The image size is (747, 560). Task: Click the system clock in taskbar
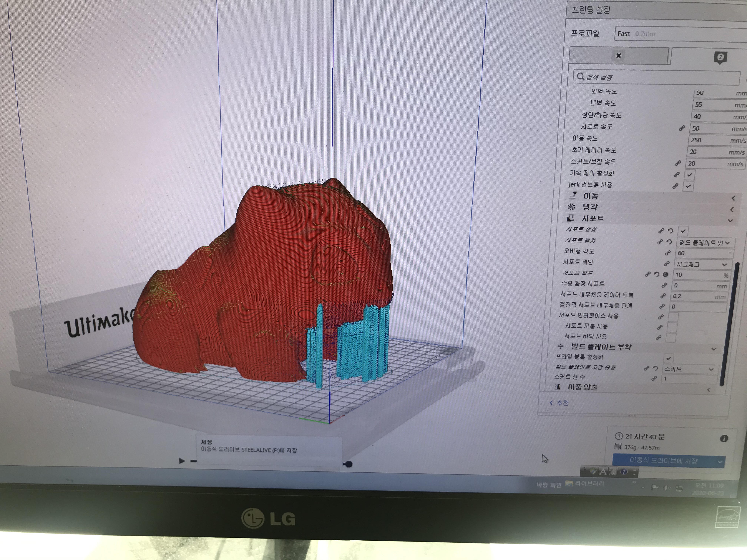tap(708, 489)
